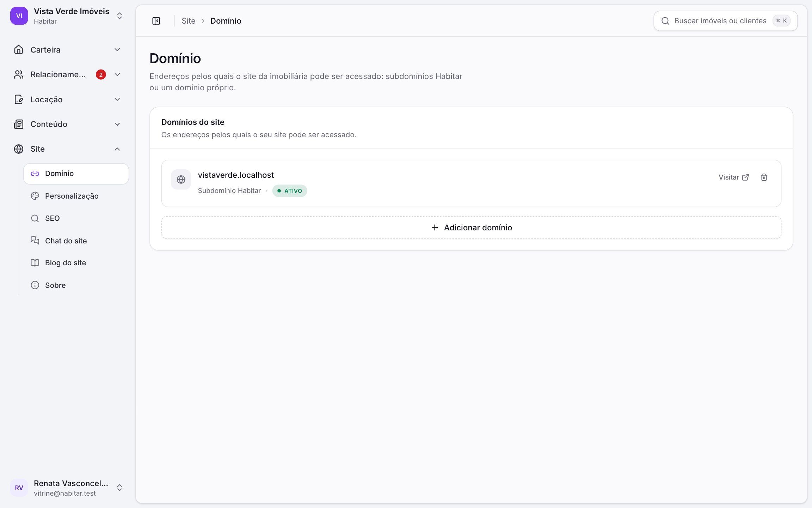
Task: Expand the Locação section chevron
Action: (117, 99)
